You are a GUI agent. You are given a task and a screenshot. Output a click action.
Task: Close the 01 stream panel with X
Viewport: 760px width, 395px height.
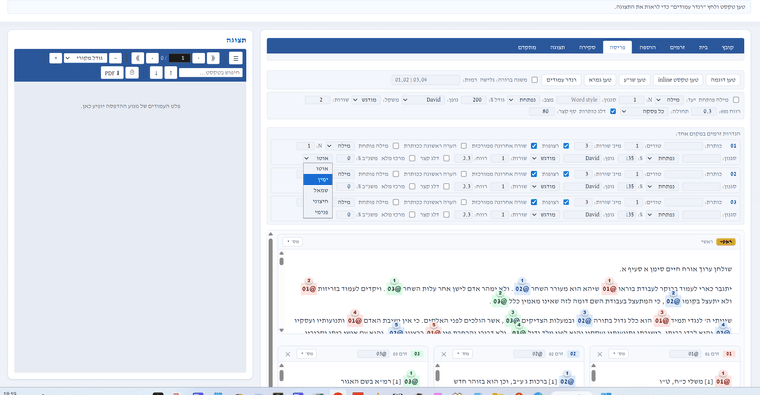600,354
